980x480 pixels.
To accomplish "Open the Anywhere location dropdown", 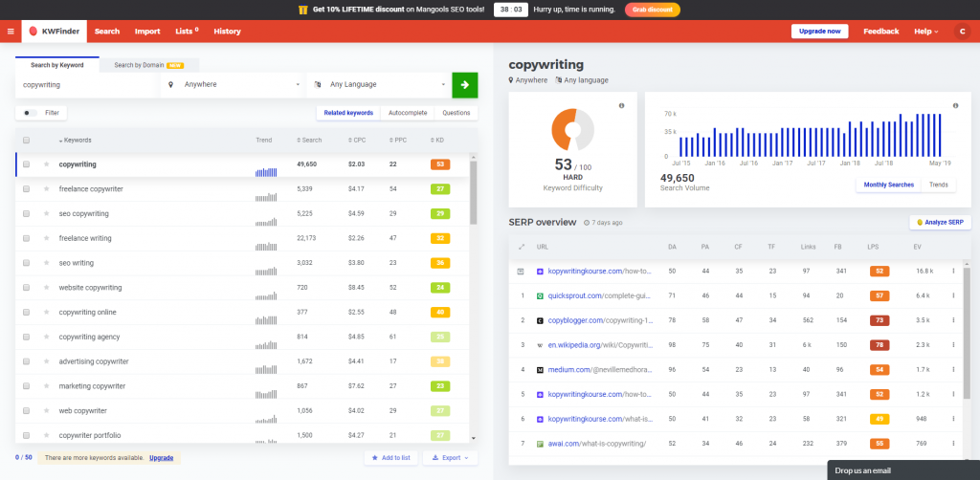I will click(234, 84).
